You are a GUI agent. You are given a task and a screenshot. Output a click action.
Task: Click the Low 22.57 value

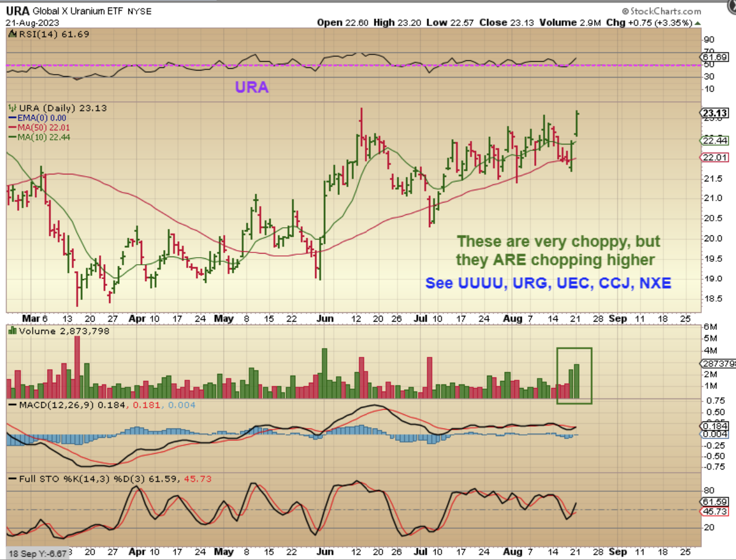pyautogui.click(x=450, y=22)
